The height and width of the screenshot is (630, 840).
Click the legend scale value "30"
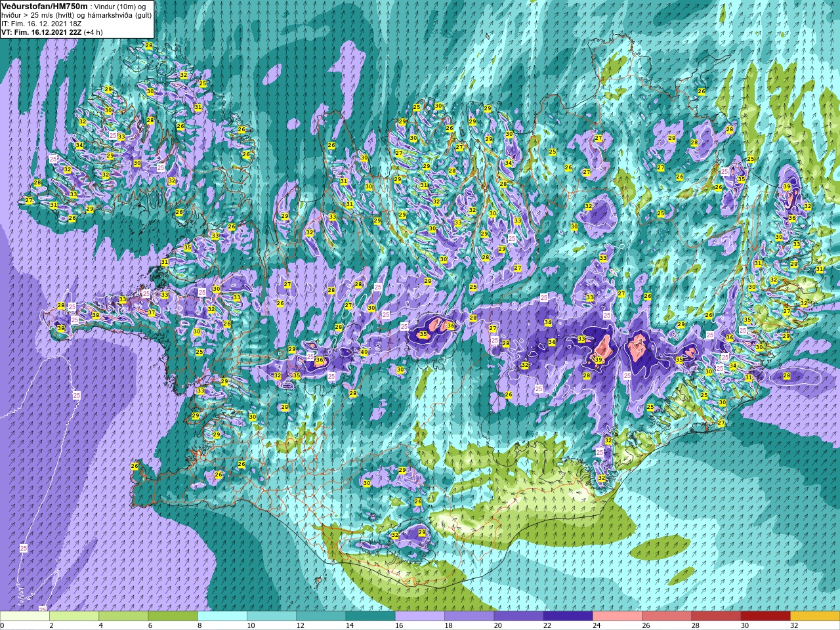click(745, 625)
